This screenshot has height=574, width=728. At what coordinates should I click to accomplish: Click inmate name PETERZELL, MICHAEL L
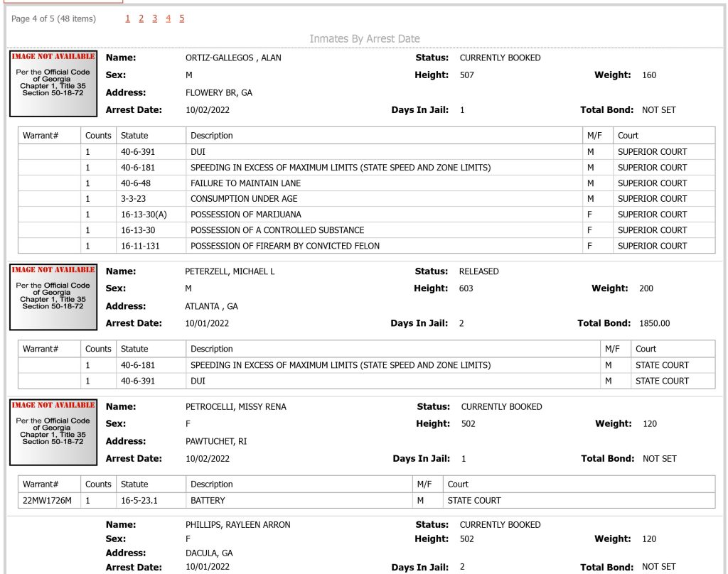(230, 271)
